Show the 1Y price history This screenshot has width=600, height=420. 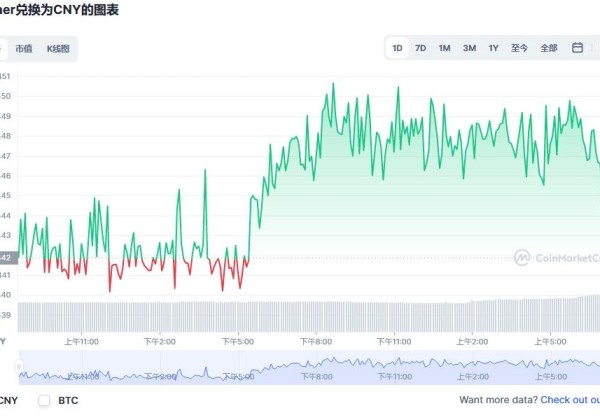pyautogui.click(x=493, y=48)
